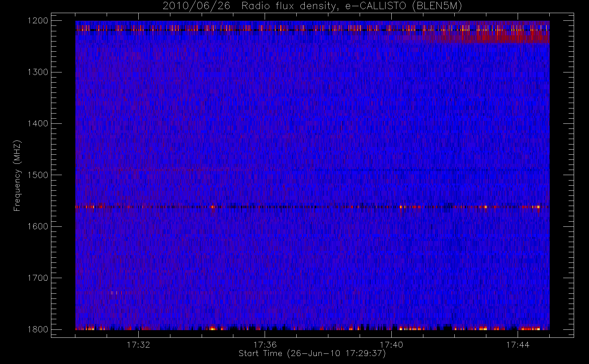This screenshot has width=589, height=364.
Task: Click the 1600 frequency tick label
Action: (x=38, y=226)
